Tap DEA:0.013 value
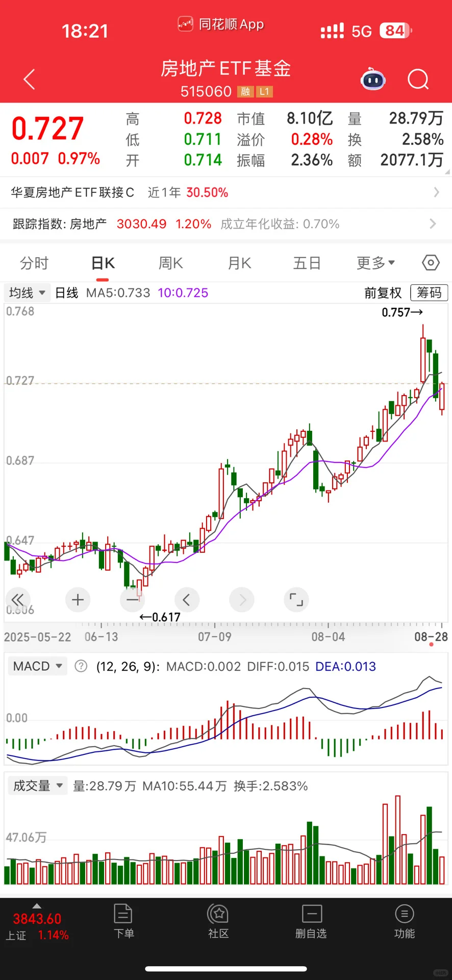The height and width of the screenshot is (980, 452). pyautogui.click(x=345, y=666)
